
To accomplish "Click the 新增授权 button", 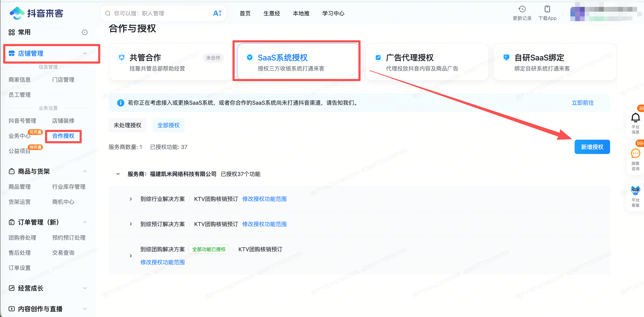I will 592,147.
